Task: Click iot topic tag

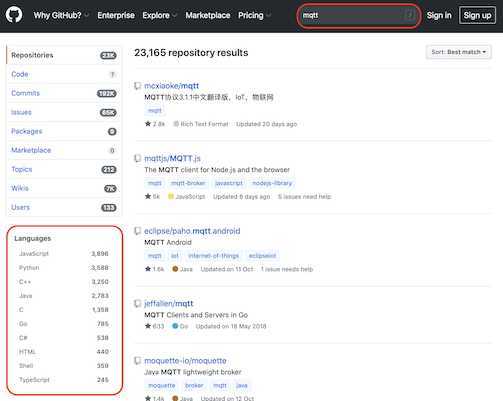Action: pos(175,256)
